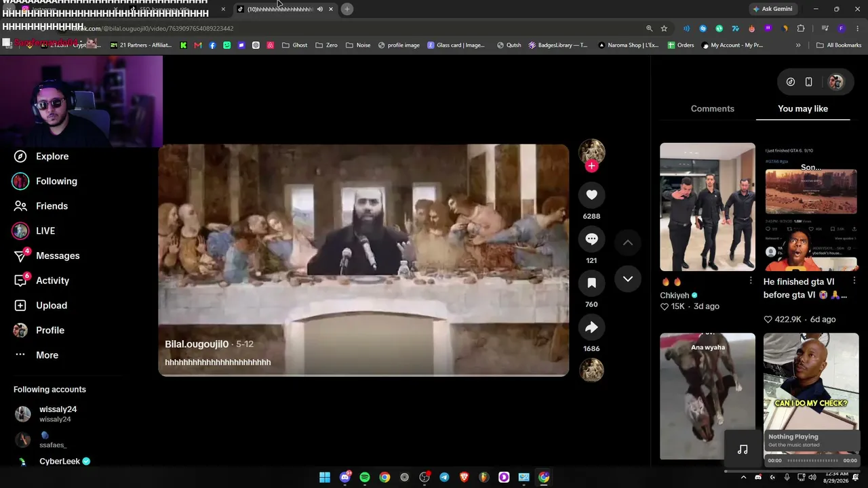Viewport: 868px width, 488px height.
Task: Open the TikTok coins icon in top pill
Action: (x=791, y=82)
